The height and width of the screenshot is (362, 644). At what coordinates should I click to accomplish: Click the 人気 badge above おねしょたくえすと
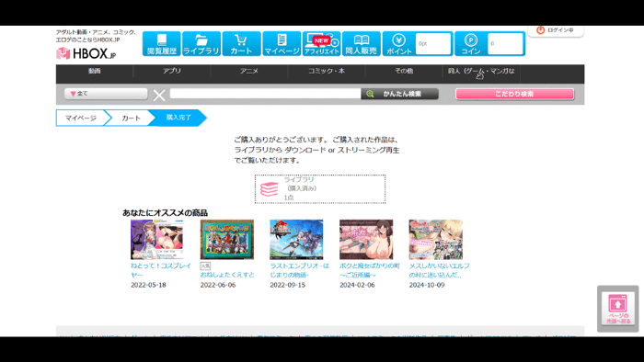205,266
